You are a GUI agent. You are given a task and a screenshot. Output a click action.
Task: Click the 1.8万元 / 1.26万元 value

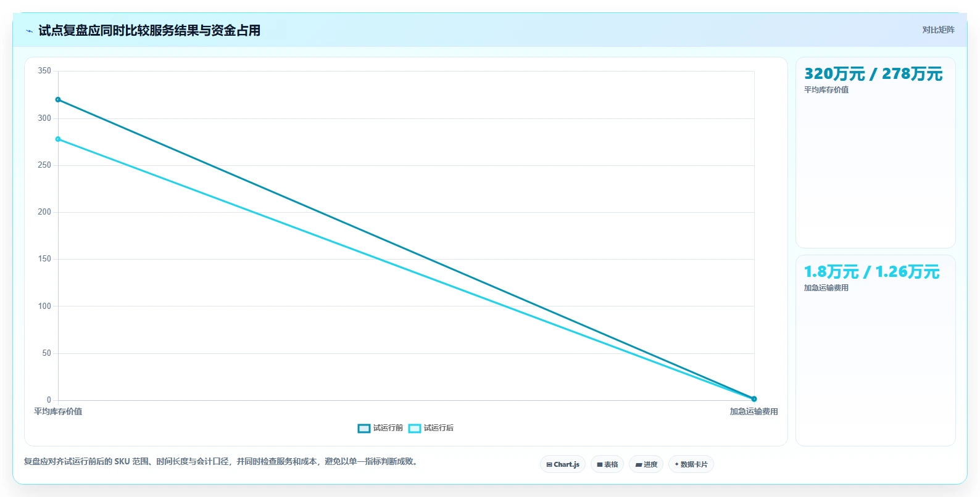(871, 272)
